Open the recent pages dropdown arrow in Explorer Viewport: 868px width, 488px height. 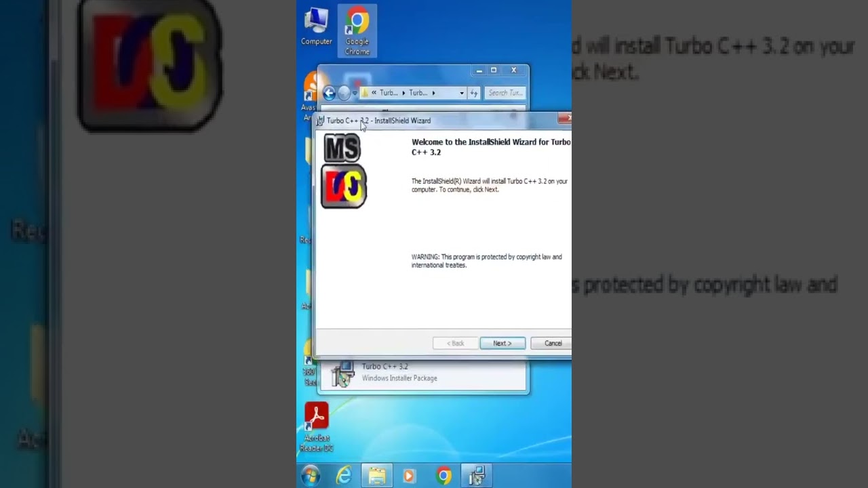point(355,93)
